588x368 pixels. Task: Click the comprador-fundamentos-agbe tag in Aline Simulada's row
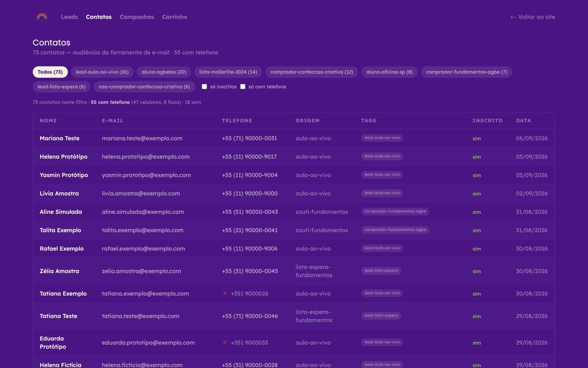click(x=395, y=211)
